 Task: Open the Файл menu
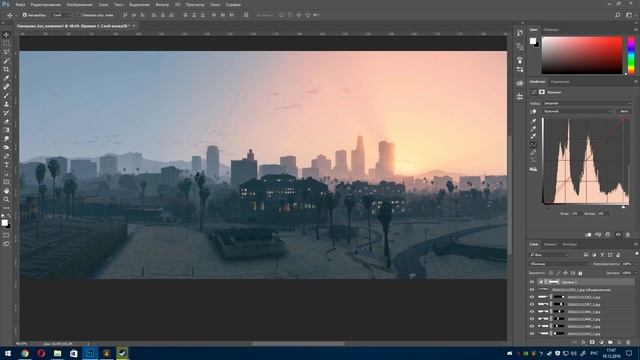click(20, 4)
